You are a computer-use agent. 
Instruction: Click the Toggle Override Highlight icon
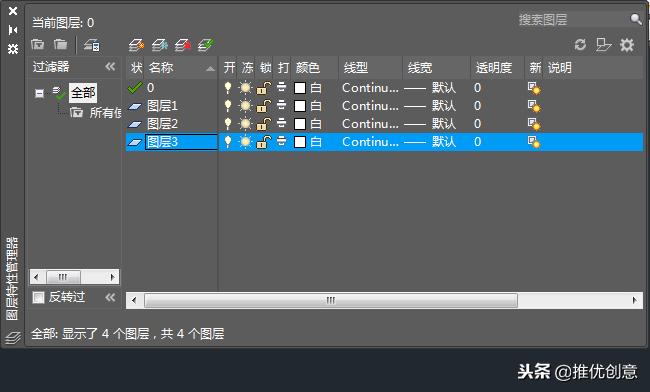click(x=603, y=44)
